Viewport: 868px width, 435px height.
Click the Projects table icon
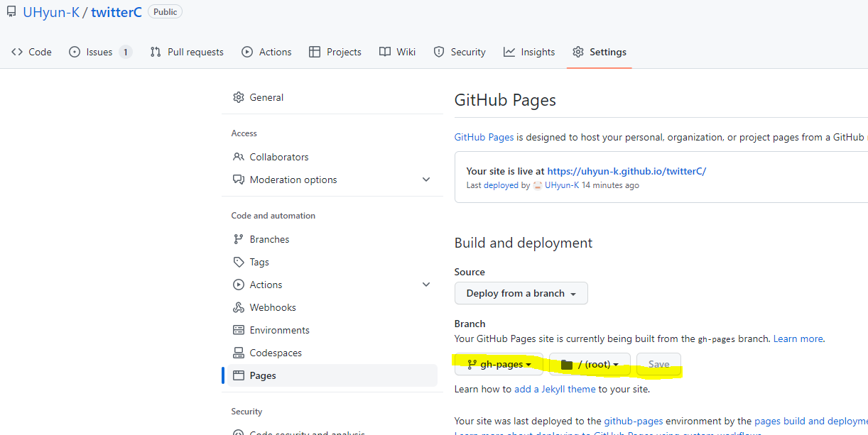coord(315,52)
